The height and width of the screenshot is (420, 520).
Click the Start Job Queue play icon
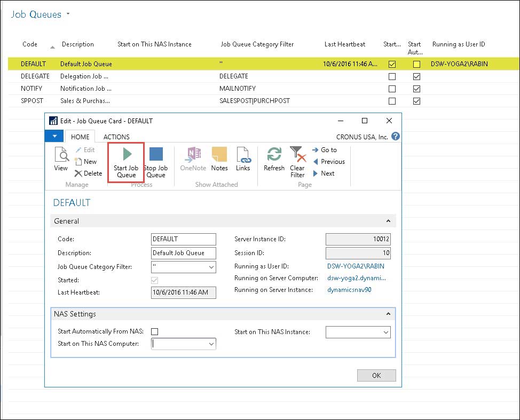click(x=126, y=155)
